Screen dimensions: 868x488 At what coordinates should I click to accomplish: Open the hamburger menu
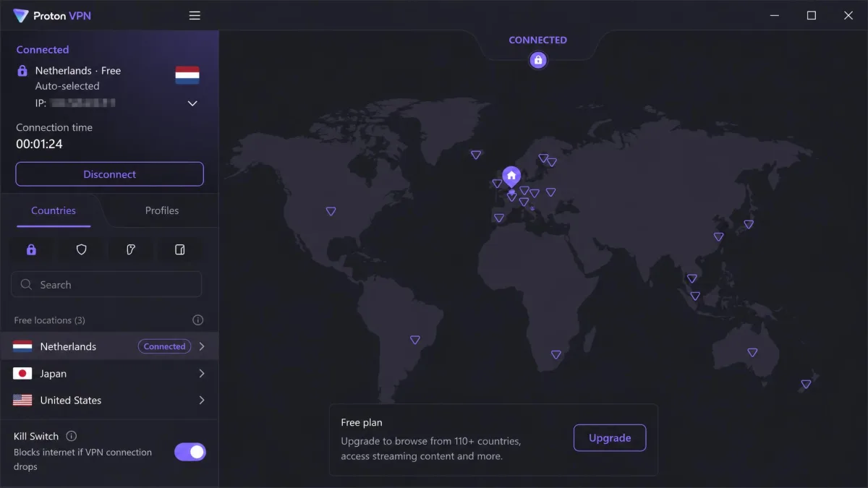(195, 16)
